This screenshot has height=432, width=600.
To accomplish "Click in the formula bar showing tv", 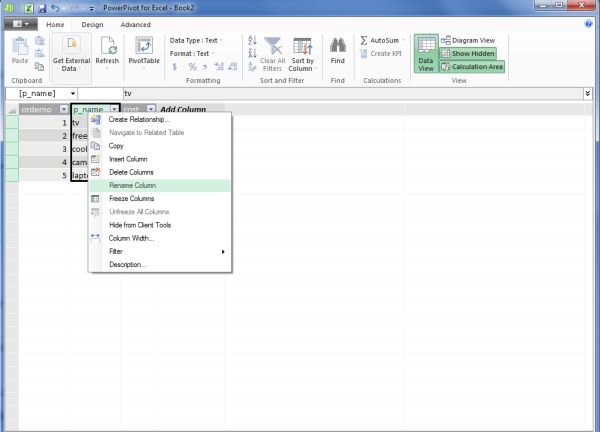I will click(x=352, y=93).
